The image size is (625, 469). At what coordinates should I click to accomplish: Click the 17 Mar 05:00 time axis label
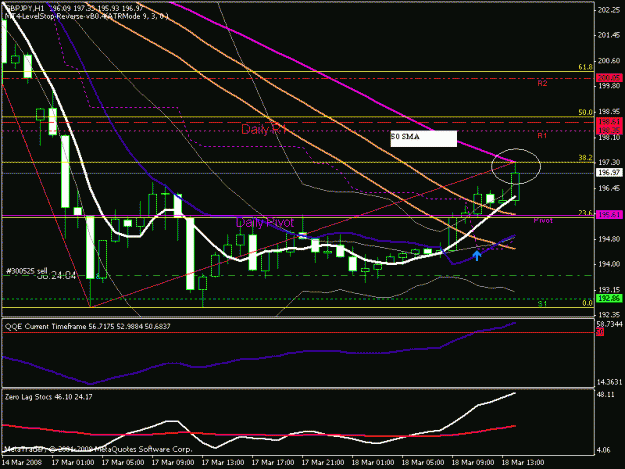(x=123, y=463)
